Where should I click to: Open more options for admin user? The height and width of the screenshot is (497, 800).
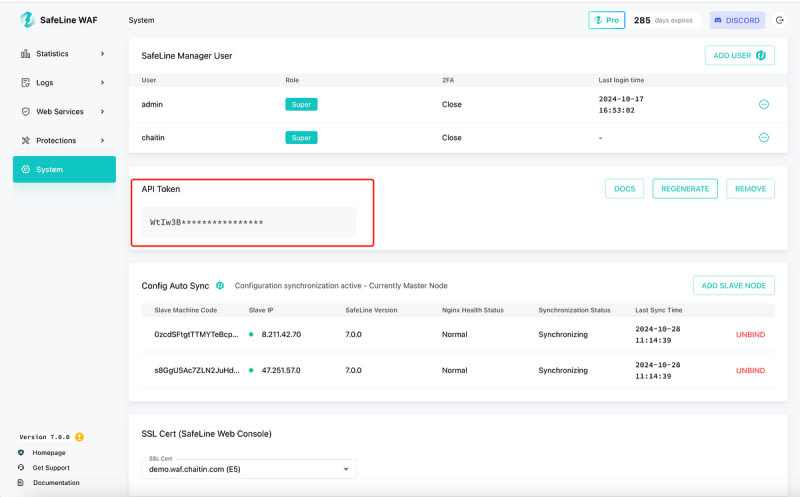point(763,104)
